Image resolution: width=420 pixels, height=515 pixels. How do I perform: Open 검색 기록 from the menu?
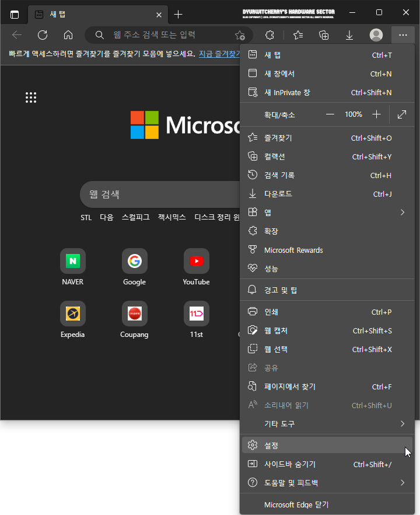point(327,175)
